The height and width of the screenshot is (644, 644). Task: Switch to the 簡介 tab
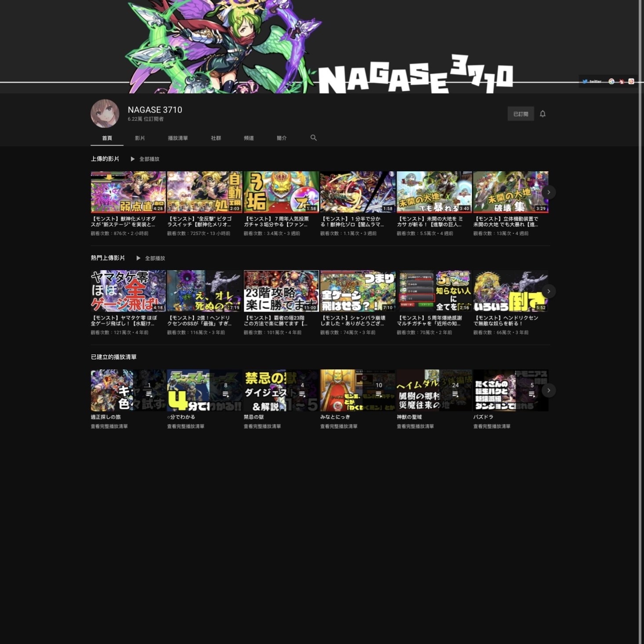pyautogui.click(x=282, y=138)
